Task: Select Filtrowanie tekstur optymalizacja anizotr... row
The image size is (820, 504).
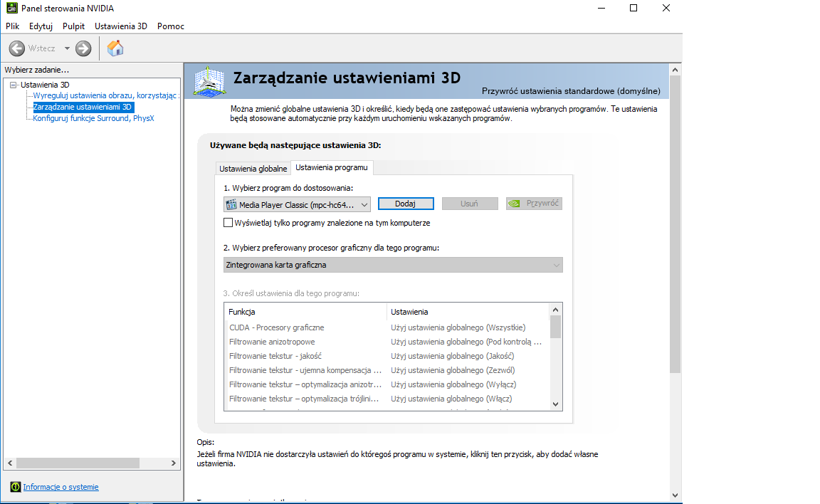Action: point(387,384)
